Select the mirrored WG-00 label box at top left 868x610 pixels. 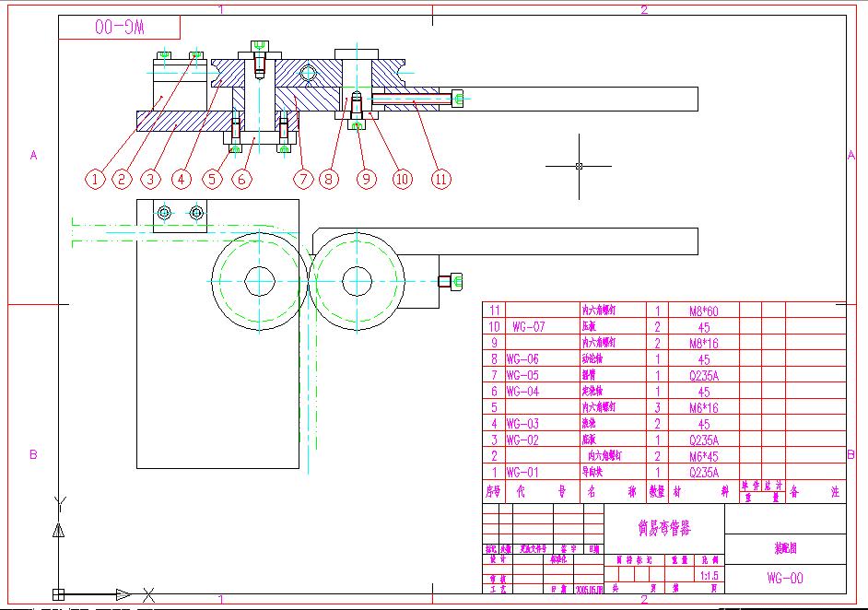[120, 27]
